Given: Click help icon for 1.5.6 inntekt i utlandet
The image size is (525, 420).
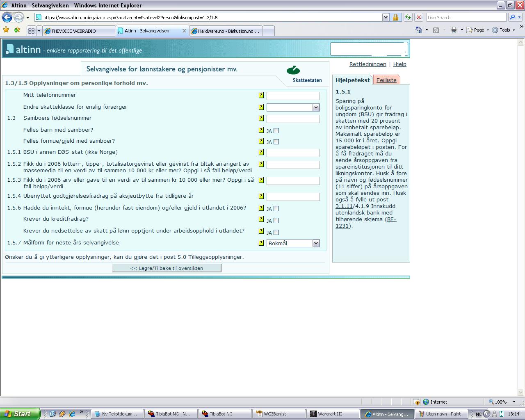Looking at the screenshot, I should point(261,208).
